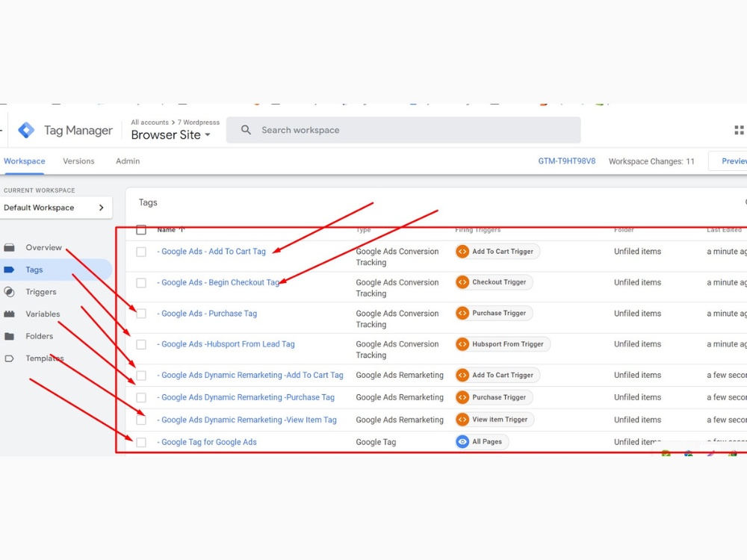Open Variables in the sidebar

coord(43,314)
